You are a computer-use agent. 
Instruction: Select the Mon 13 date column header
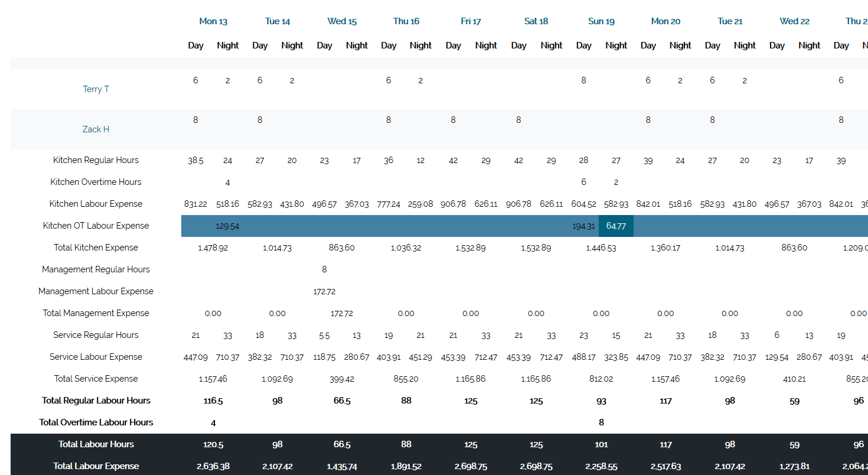(213, 21)
